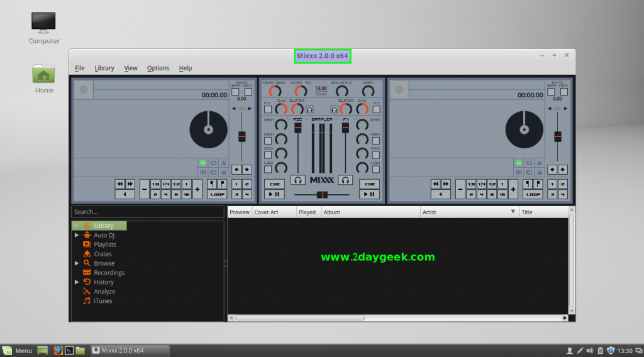
Task: Toggle the left deck repeat icon
Action: point(214,163)
